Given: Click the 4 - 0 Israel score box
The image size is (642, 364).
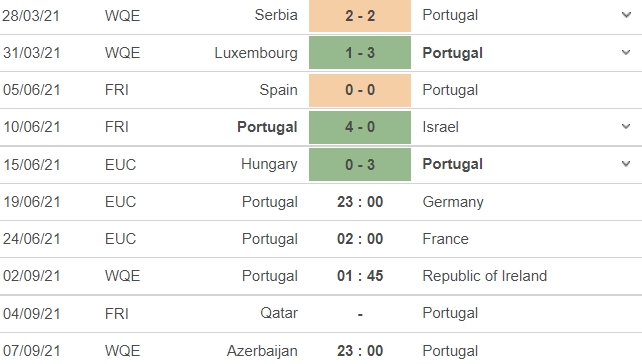Looking at the screenshot, I should pyautogui.click(x=360, y=127).
